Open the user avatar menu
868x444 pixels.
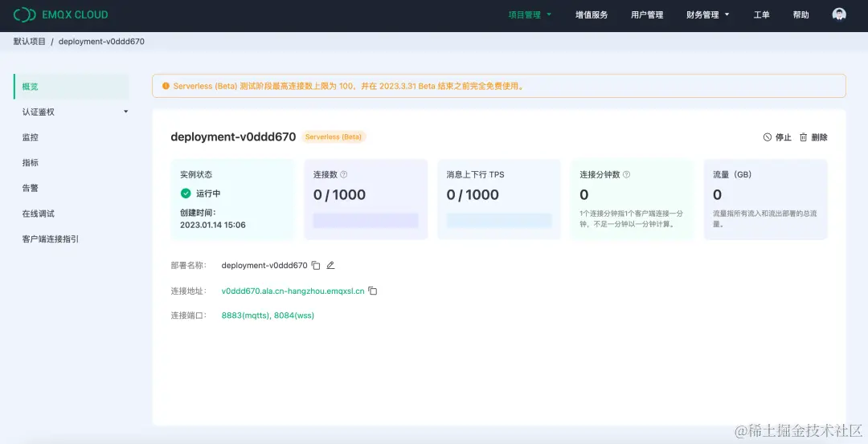click(x=839, y=14)
